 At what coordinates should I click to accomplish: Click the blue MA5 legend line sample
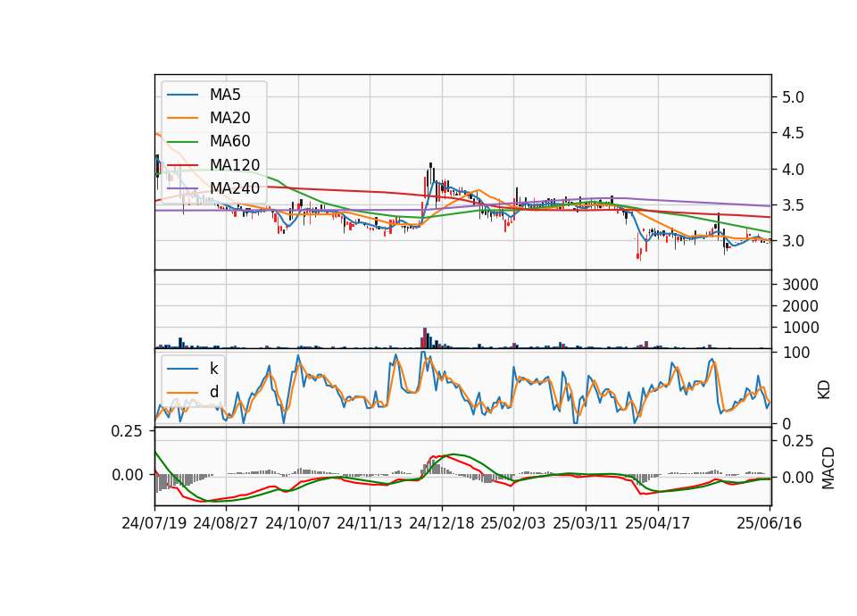[182, 95]
